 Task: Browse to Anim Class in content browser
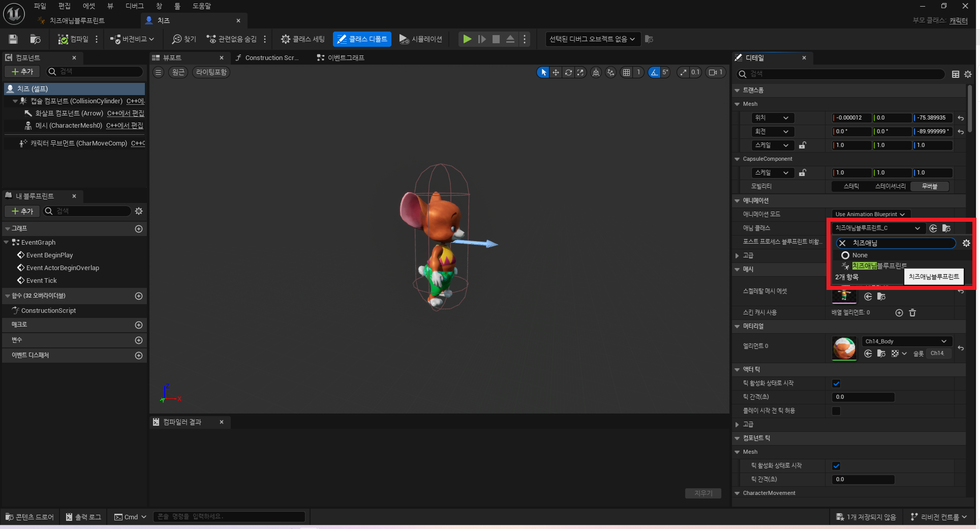pyautogui.click(x=946, y=228)
